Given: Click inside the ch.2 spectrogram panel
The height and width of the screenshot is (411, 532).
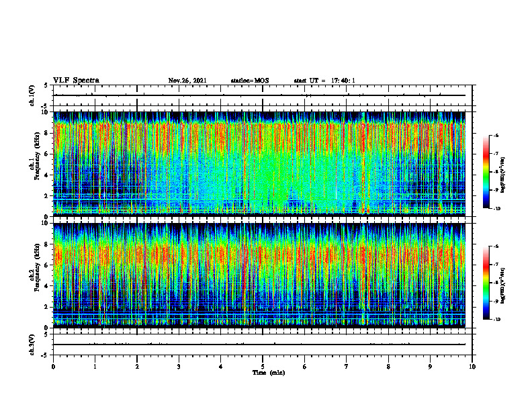Looking at the screenshot, I should (x=259, y=275).
